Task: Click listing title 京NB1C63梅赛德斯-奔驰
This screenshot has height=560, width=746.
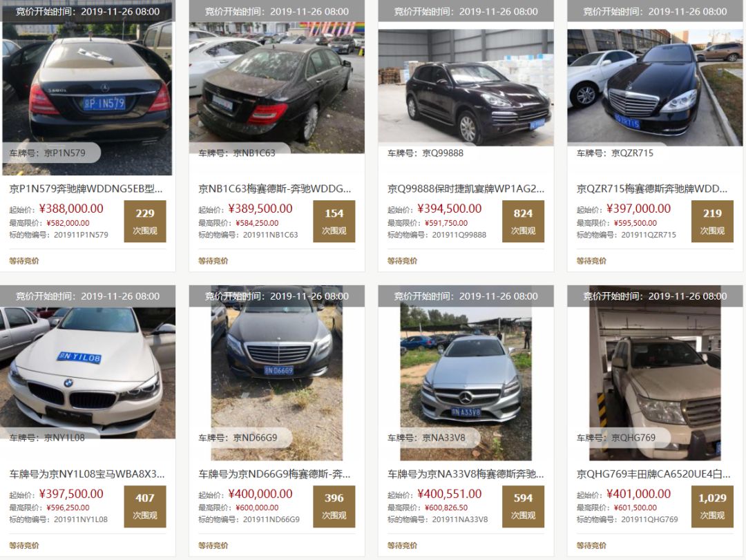Action: 275,189
